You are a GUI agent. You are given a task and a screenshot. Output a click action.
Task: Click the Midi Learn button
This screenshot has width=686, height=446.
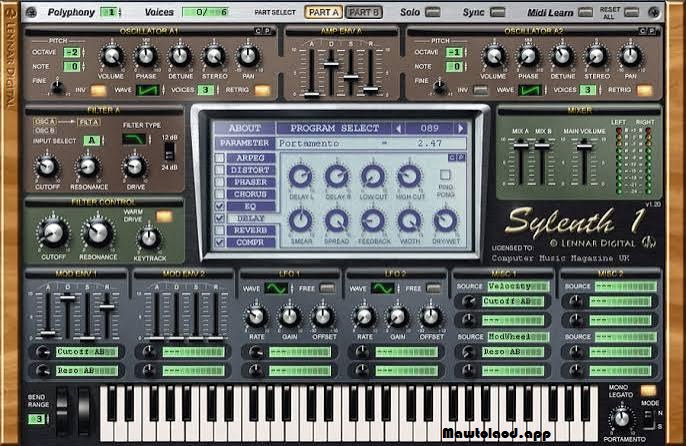click(x=585, y=12)
